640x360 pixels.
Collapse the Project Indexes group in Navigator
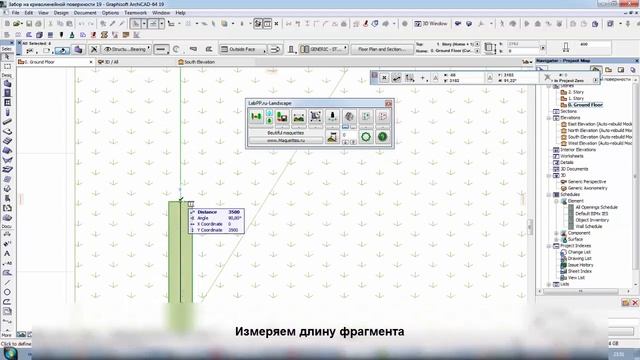click(549, 246)
